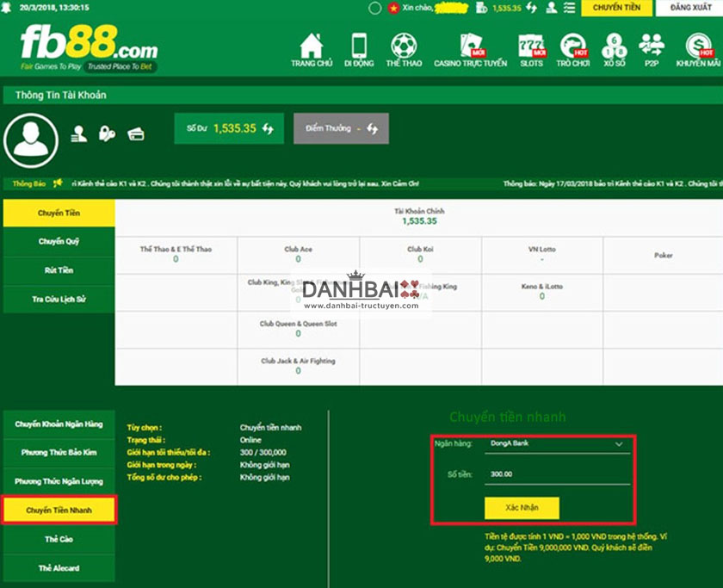Image resolution: width=723 pixels, height=588 pixels.
Task: Click the circle icon before the flag
Action: (x=375, y=8)
